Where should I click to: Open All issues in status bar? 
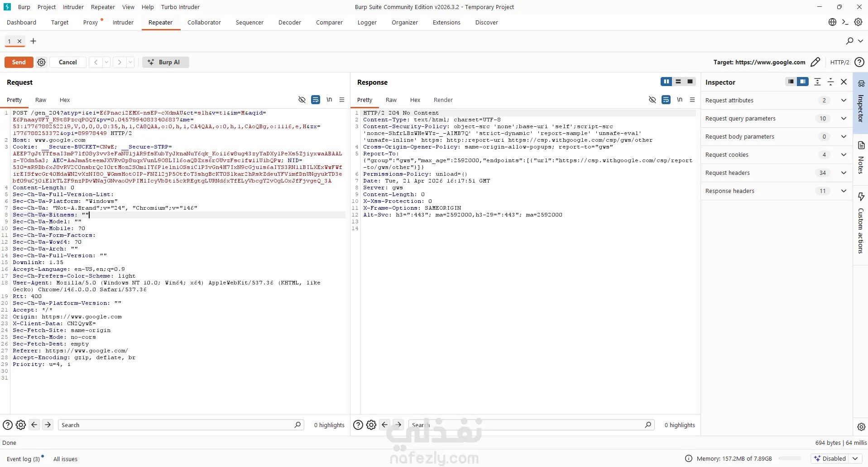coord(65,459)
